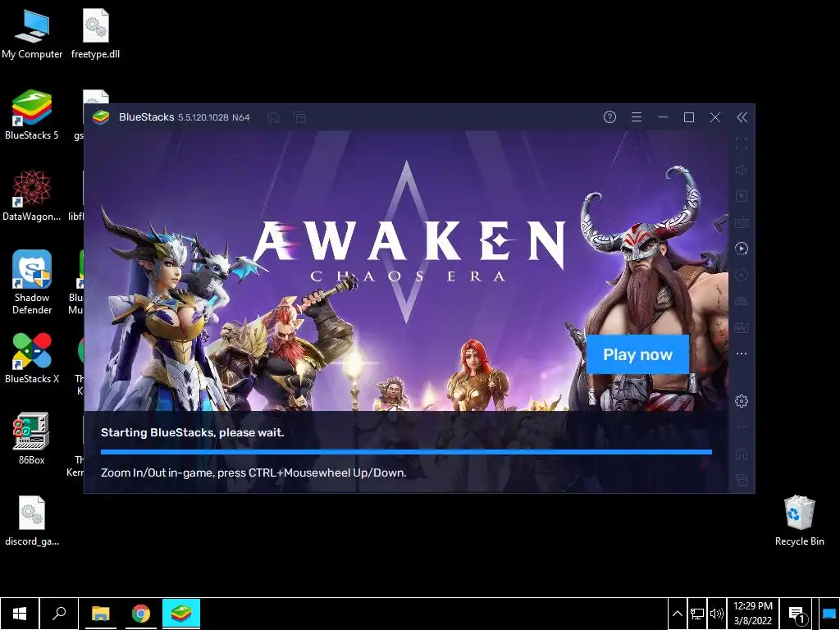840x630 pixels.
Task: Show more sidebar tools three dots
Action: point(742,354)
